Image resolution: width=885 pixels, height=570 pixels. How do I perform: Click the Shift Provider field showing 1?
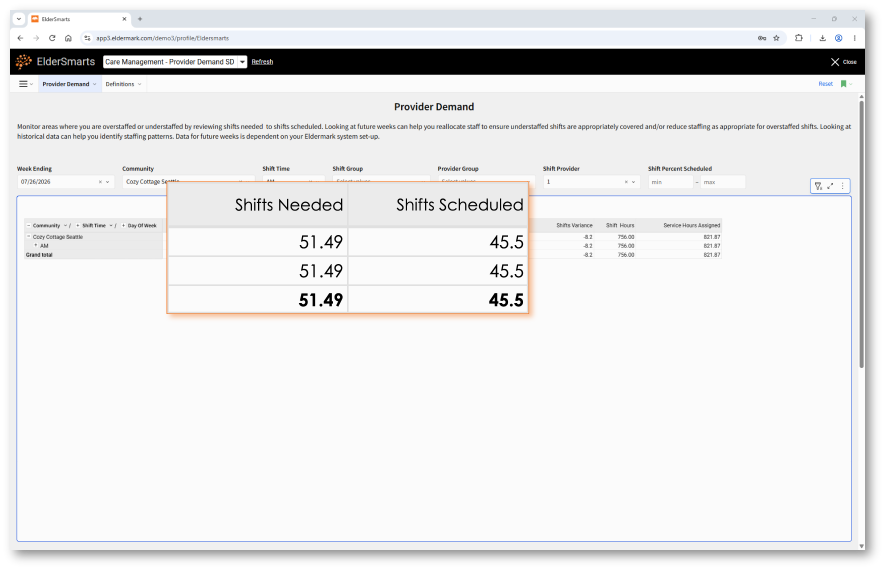[592, 182]
